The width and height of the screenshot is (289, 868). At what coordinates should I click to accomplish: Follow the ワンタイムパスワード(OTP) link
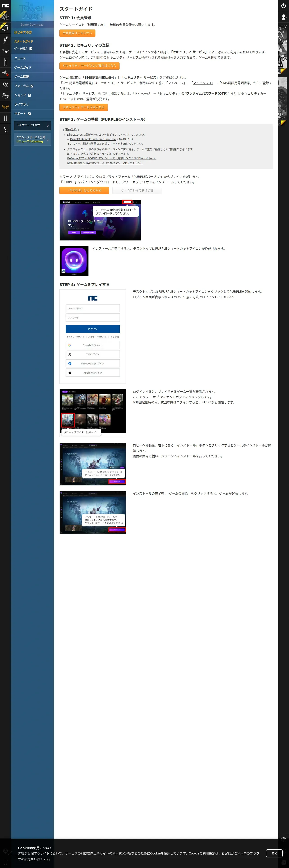(207, 94)
